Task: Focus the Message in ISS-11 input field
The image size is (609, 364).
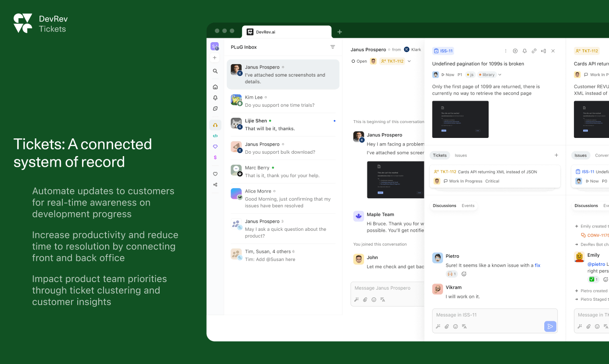Action: tap(495, 315)
